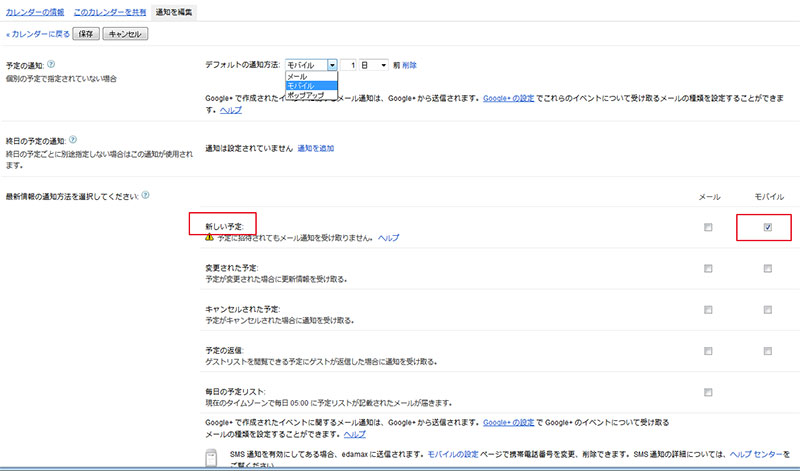Click the キャンセルされた予定 label
This screenshot has width=800, height=471.
coord(243,309)
